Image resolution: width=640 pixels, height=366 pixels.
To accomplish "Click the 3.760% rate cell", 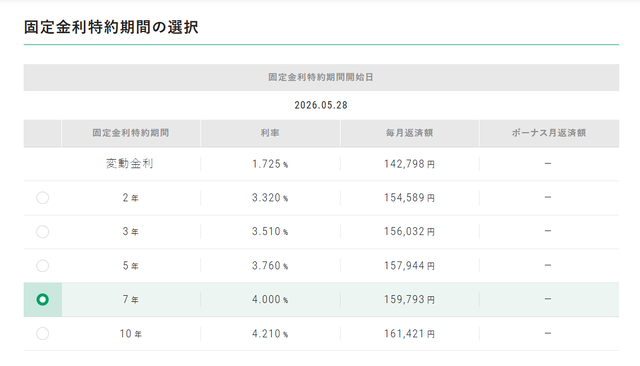I will click(x=270, y=266).
